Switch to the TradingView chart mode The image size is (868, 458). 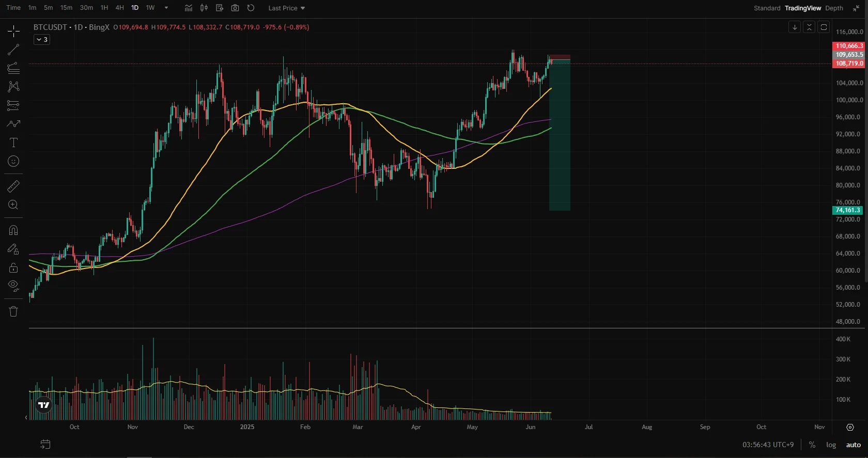pos(802,8)
